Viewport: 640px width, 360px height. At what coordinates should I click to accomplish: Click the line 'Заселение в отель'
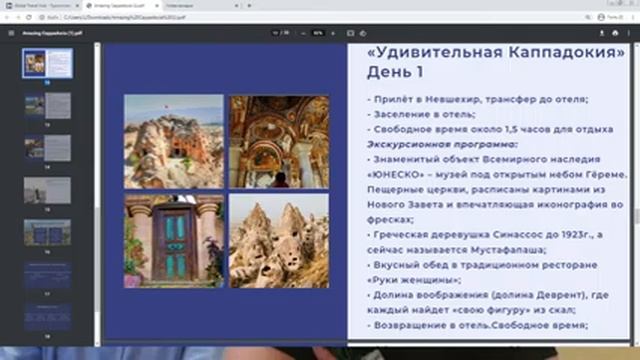(x=421, y=114)
